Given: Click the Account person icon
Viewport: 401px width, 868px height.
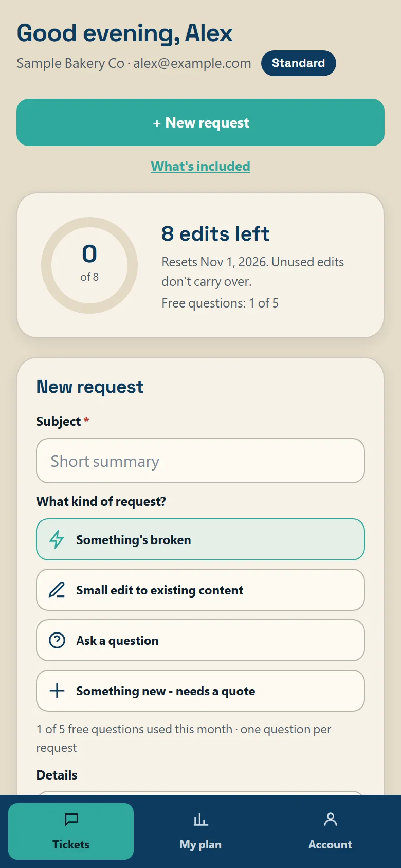Looking at the screenshot, I should tap(330, 819).
